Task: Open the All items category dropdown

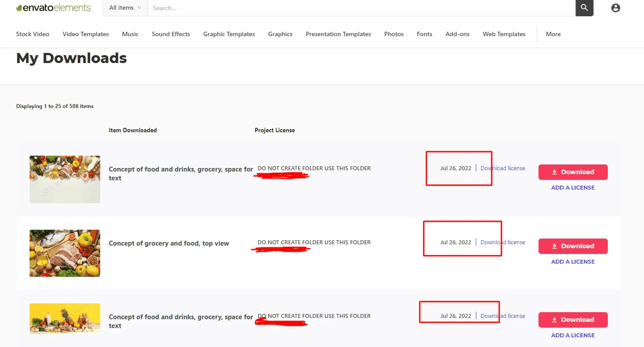Action: click(x=125, y=8)
